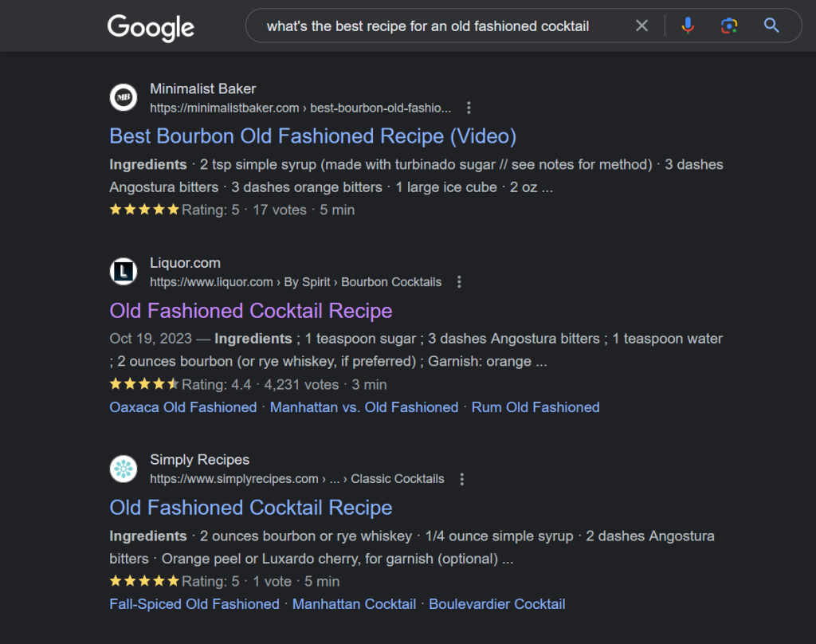Click the Boulevardier Cocktail sitelink

click(496, 604)
